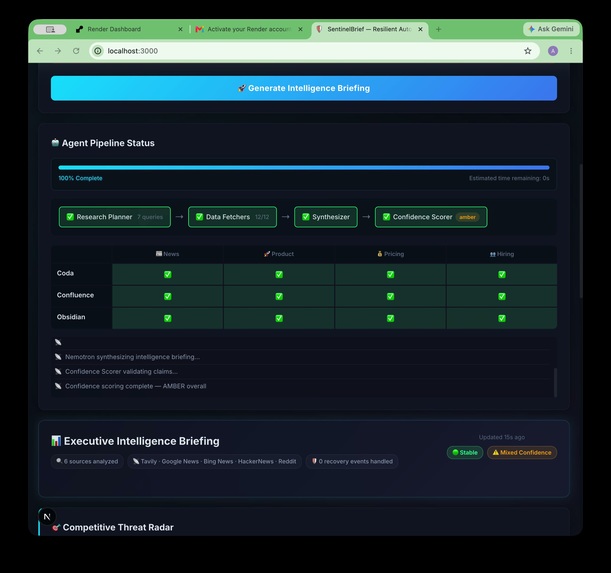Open Ask Gemini assistant
The width and height of the screenshot is (611, 573).
tap(551, 29)
